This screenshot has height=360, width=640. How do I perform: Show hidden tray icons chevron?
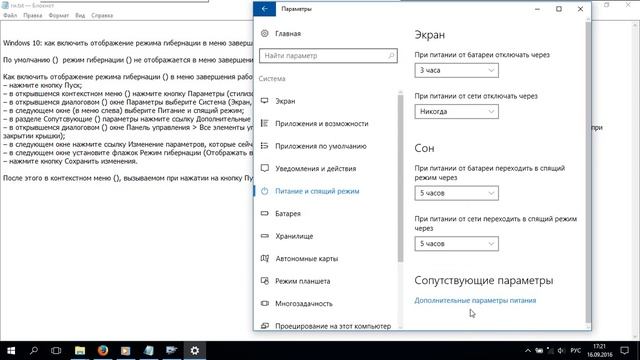coord(527,351)
